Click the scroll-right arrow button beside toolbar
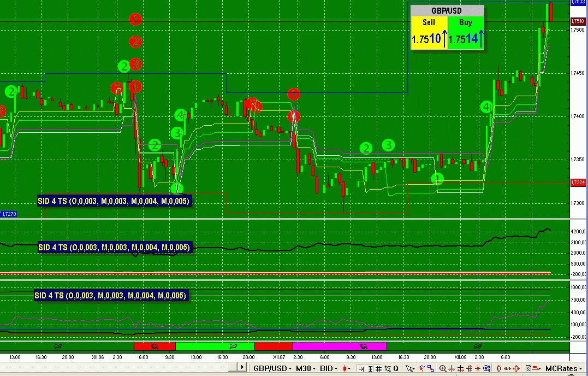Image resolution: width=588 pixels, height=376 pixels. point(242,367)
